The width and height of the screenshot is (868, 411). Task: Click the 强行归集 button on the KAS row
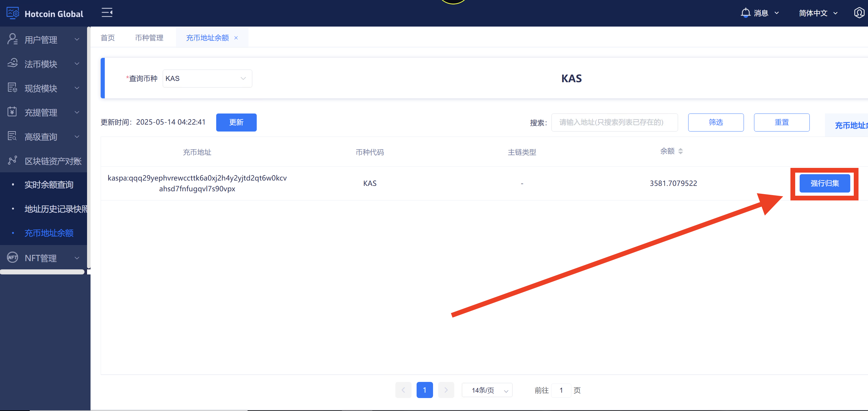tap(825, 183)
